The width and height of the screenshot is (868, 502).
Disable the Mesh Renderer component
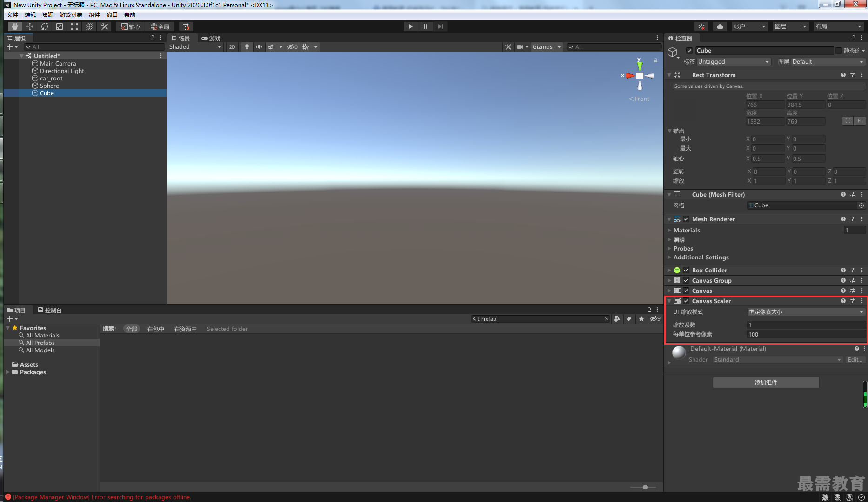[x=686, y=219]
